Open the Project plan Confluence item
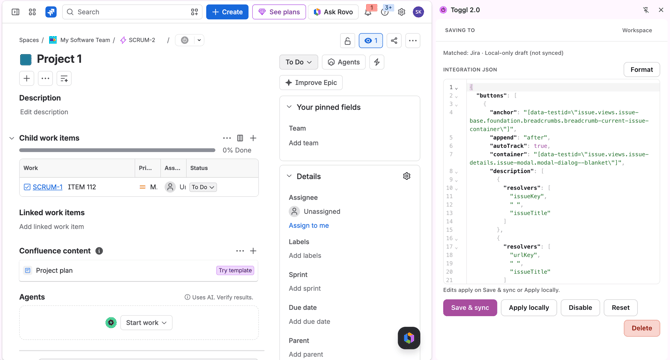This screenshot has height=360, width=670. pyautogui.click(x=54, y=270)
